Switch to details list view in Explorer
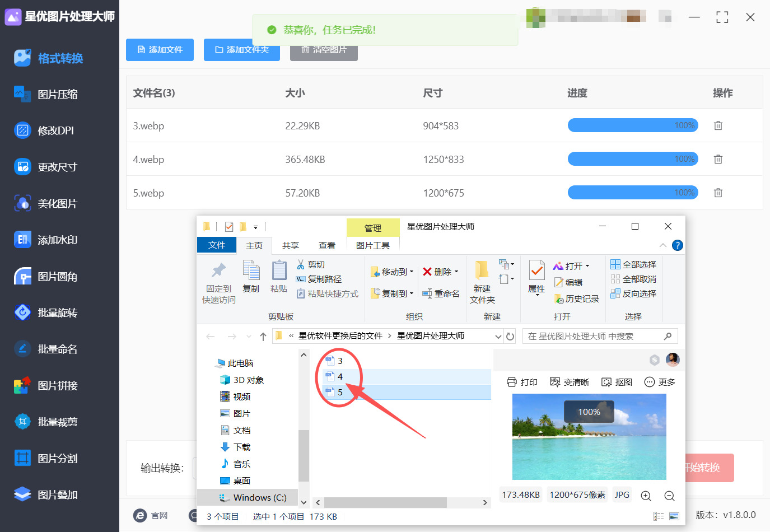 pyautogui.click(x=659, y=516)
